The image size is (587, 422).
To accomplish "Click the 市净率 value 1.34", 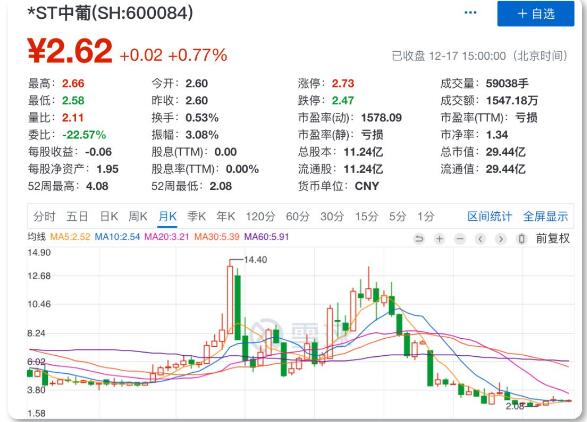I will point(497,135).
